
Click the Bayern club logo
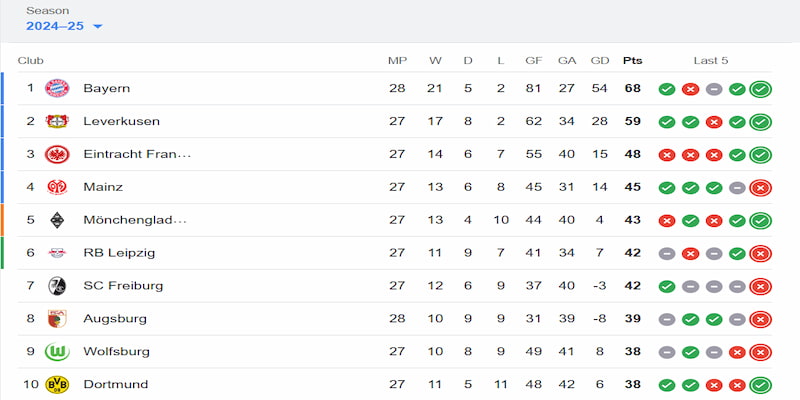(x=57, y=88)
